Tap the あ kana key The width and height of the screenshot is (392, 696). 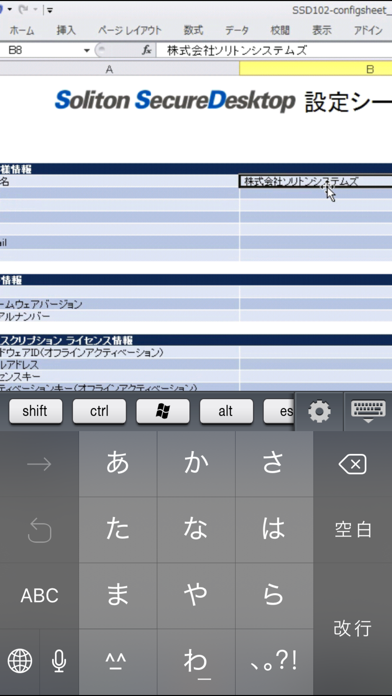coord(118,463)
